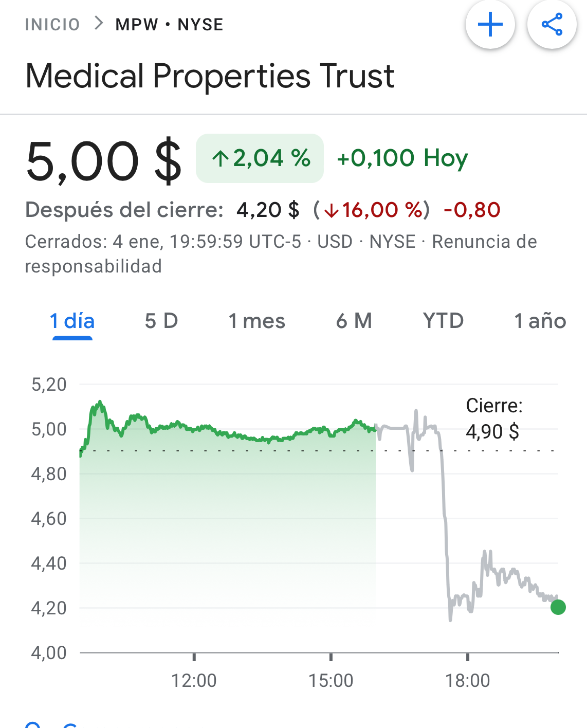Screen dimensions: 587x728
Task: Click the green end-point dot on chart
Action: click(558, 607)
